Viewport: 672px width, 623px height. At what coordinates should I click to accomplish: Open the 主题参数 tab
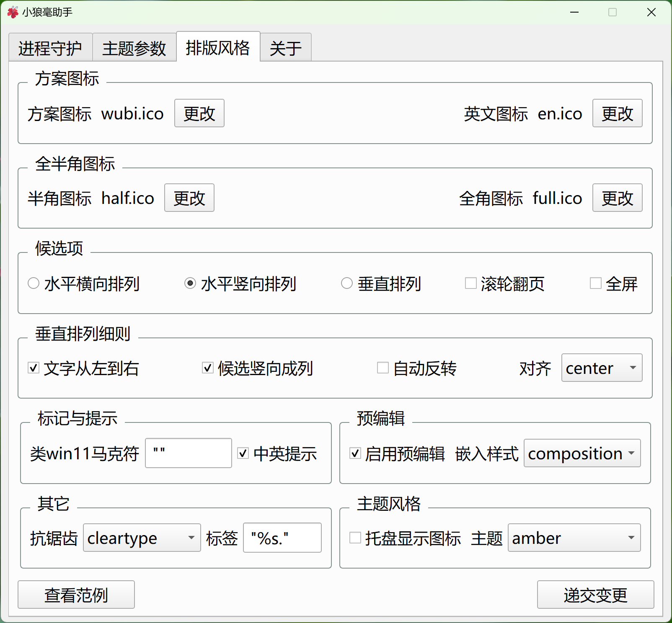(134, 48)
